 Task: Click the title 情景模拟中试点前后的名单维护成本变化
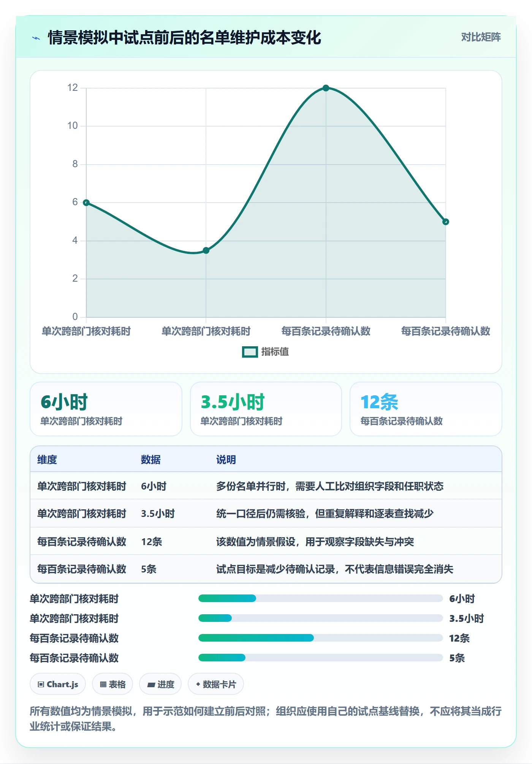[x=184, y=38]
